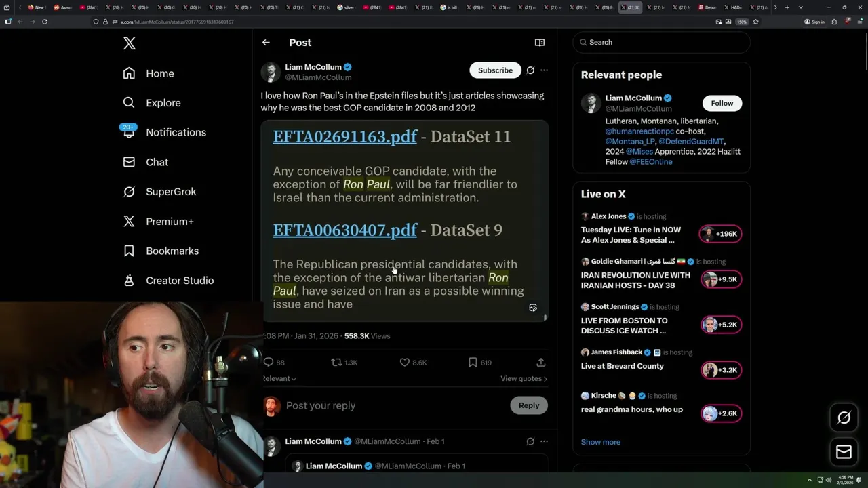Open the 150% zoom level indicator
The height and width of the screenshot is (488, 868).
(x=742, y=22)
